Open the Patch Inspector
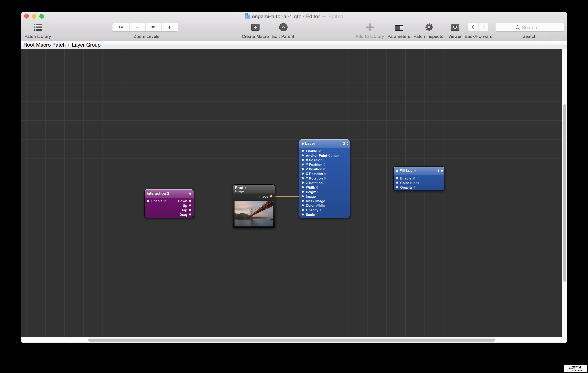 pyautogui.click(x=429, y=27)
